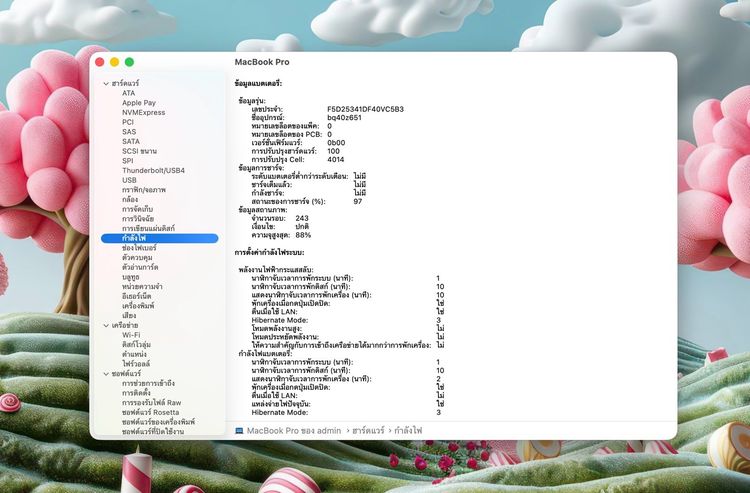Screen dimensions: 750x493
Task: Select การรองรับไฟล์ Raw in the sidebar
Action: (152, 403)
